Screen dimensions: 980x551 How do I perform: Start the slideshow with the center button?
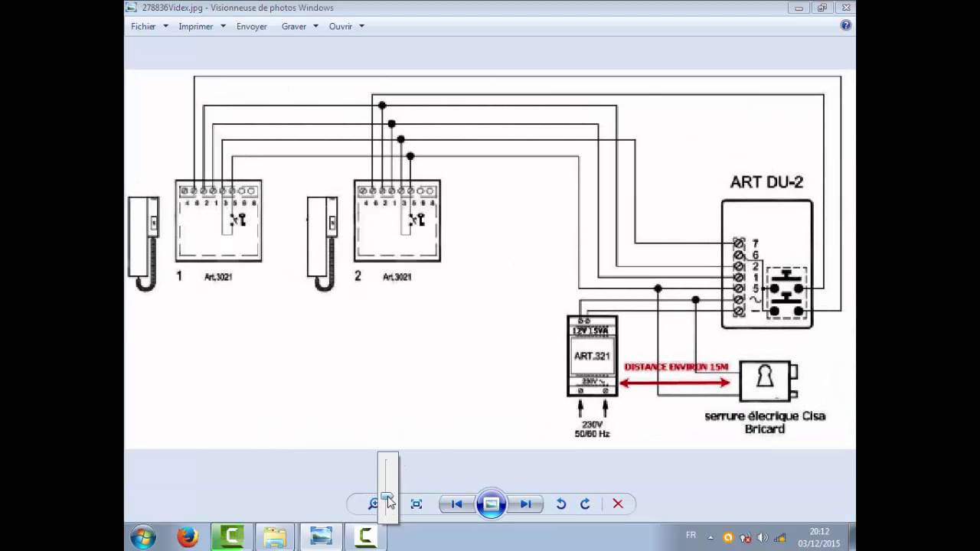point(491,504)
